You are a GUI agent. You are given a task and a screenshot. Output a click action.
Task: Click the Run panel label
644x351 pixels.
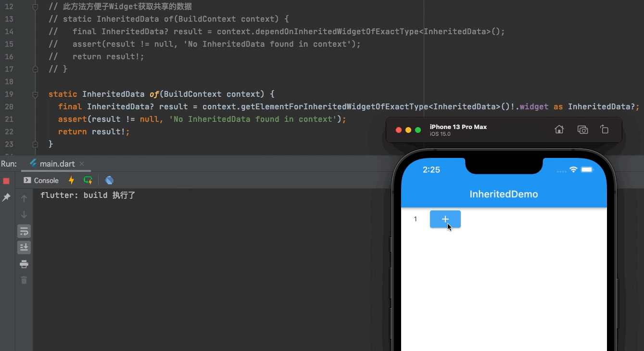click(x=9, y=164)
